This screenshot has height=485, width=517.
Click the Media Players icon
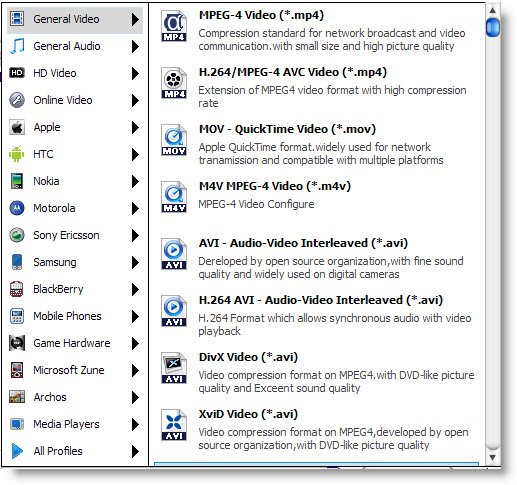tap(17, 424)
